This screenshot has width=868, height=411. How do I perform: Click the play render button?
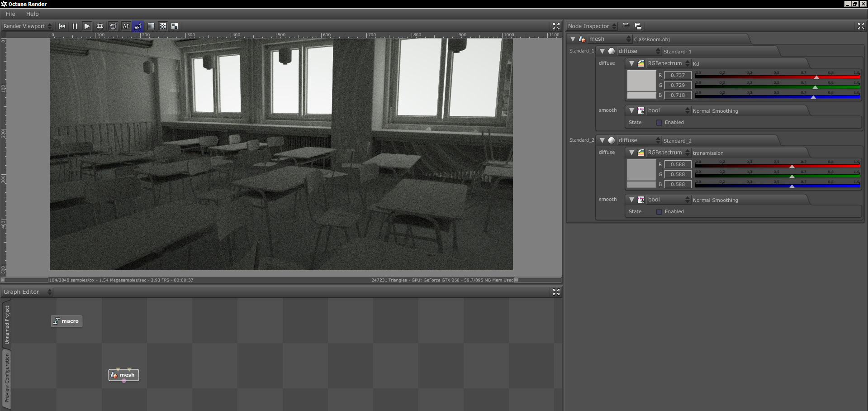coord(87,26)
